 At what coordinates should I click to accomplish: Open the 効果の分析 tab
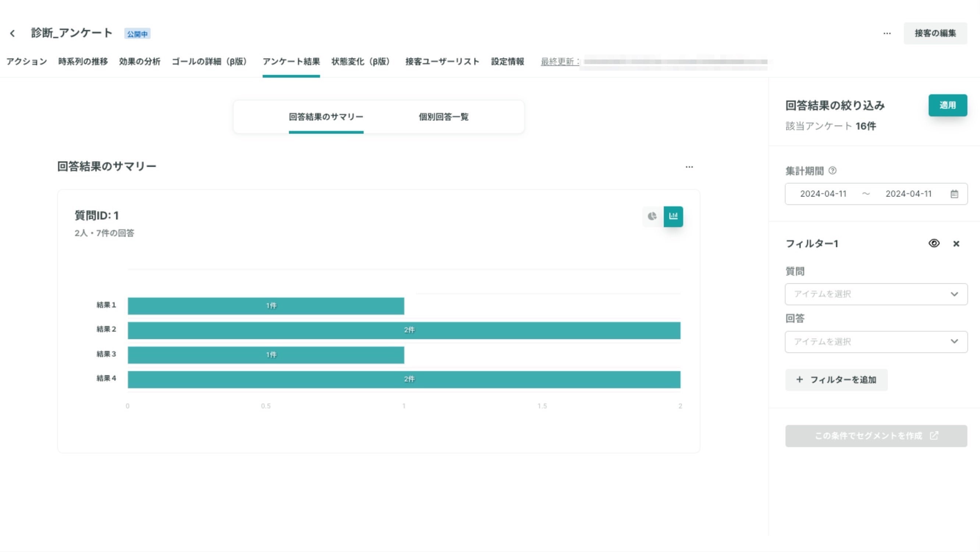tap(140, 62)
